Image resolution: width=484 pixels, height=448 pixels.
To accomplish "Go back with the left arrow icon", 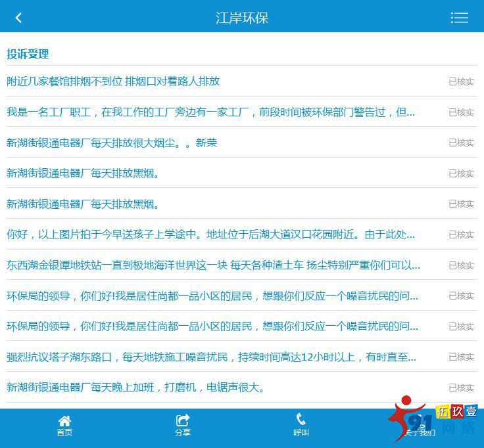I will (18, 18).
